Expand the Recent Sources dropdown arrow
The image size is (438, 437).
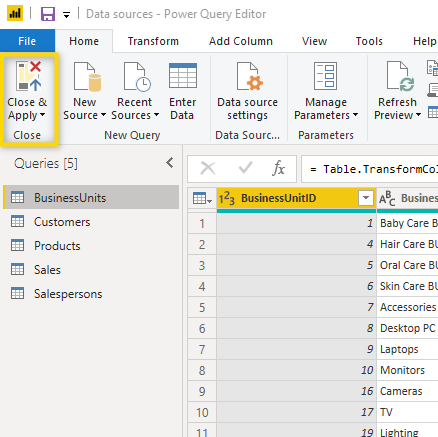coord(156,115)
